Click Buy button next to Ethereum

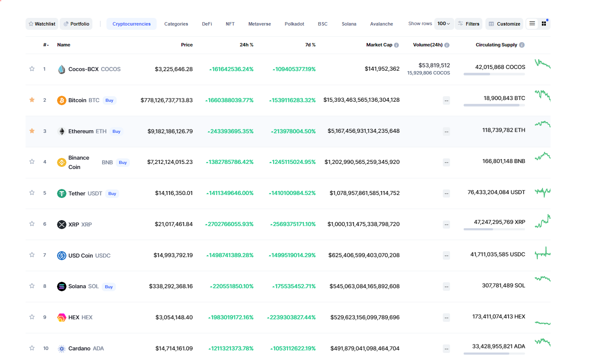pyautogui.click(x=117, y=132)
